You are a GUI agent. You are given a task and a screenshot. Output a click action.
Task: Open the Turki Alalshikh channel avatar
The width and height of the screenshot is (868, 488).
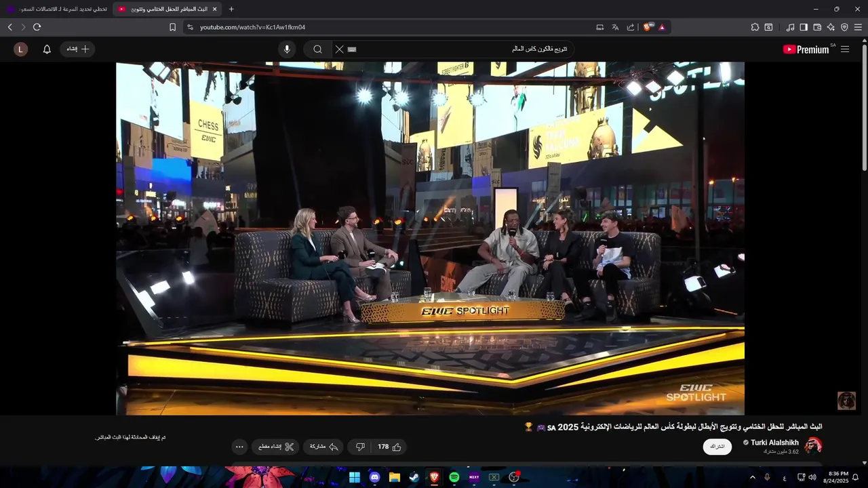tap(813, 445)
